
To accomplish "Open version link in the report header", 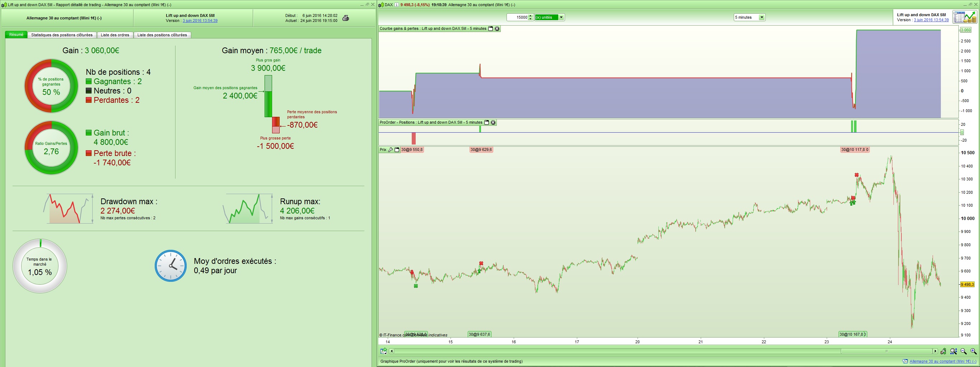I will tap(200, 20).
